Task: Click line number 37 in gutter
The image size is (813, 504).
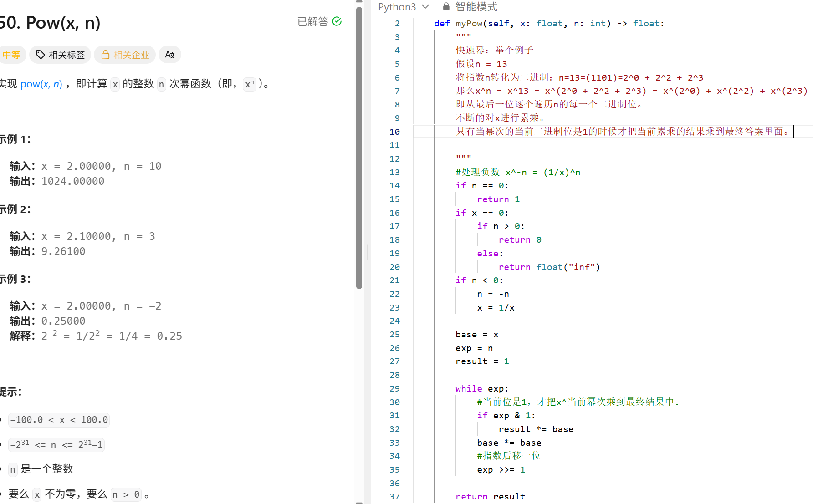Action: pyautogui.click(x=394, y=496)
